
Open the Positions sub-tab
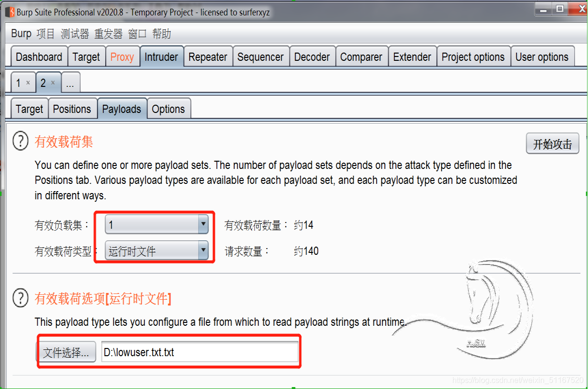72,109
